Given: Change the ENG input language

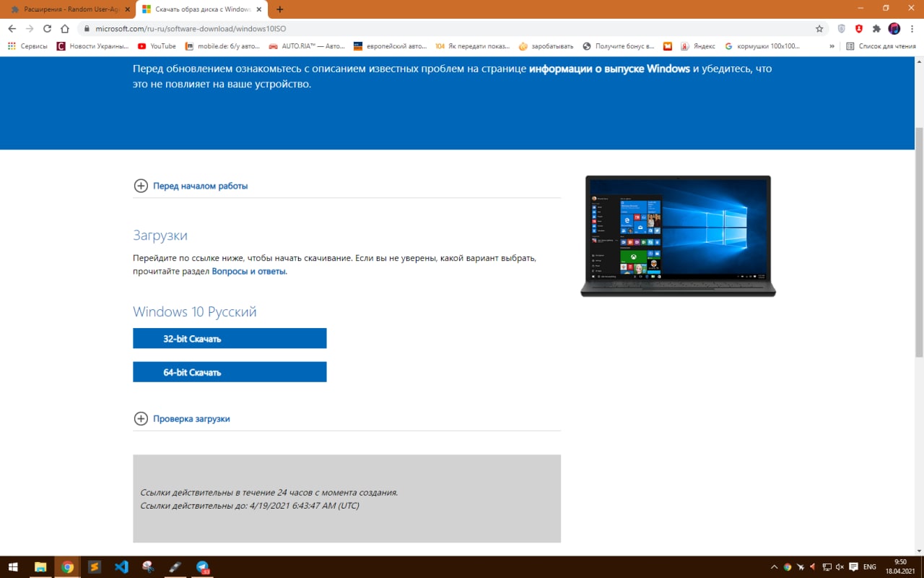Looking at the screenshot, I should (x=870, y=567).
